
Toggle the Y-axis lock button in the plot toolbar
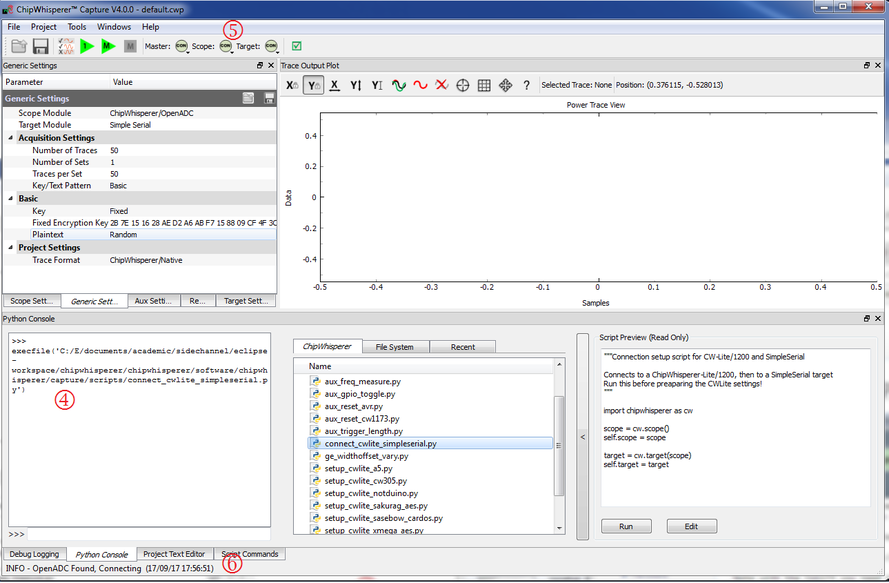(x=314, y=85)
